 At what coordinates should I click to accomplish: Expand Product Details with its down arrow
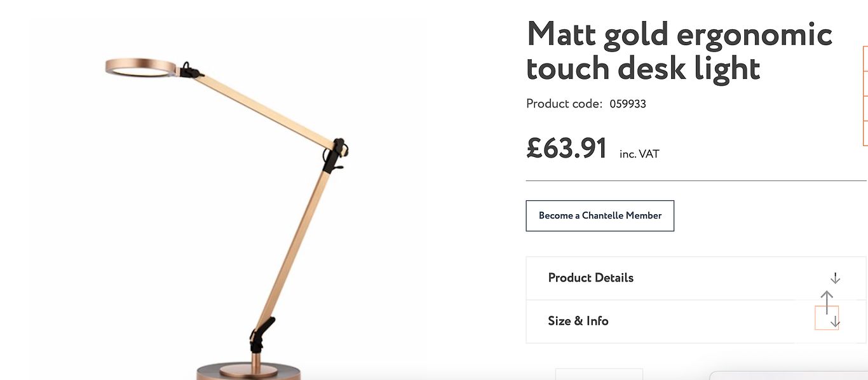point(835,278)
